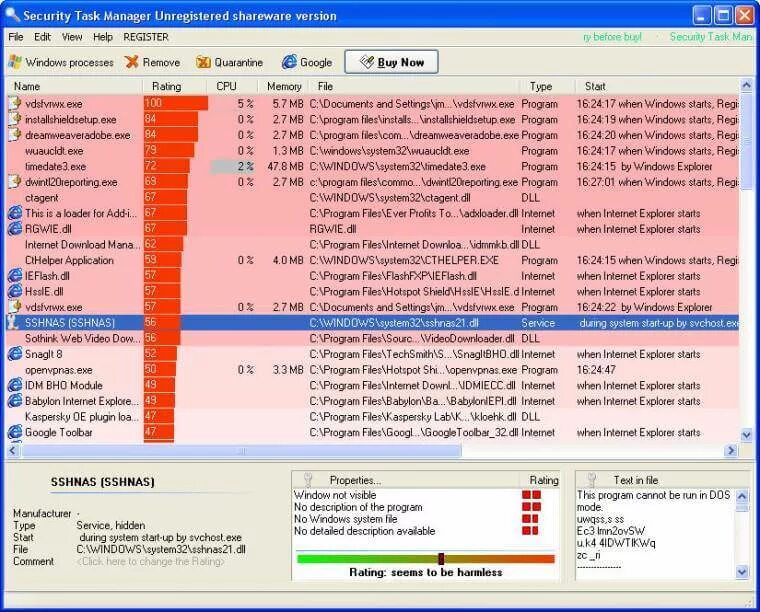Click the icon of vdsfvrwx.exe rated 57

pyautogui.click(x=15, y=307)
